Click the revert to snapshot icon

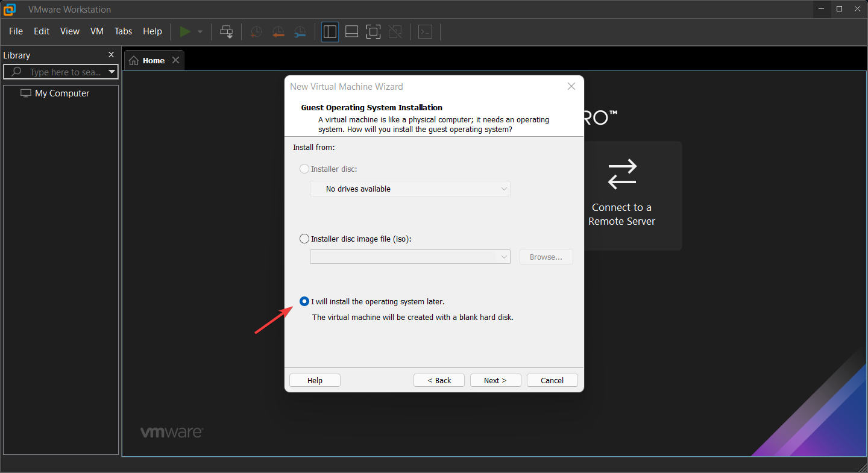pyautogui.click(x=278, y=32)
